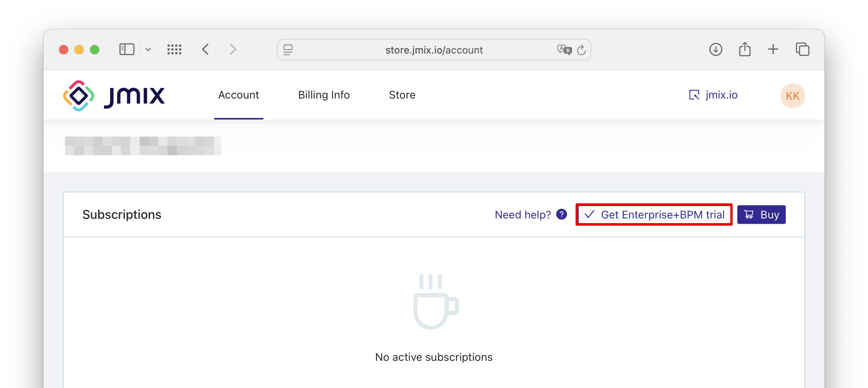
Task: Click the Jmix logo
Action: (113, 95)
